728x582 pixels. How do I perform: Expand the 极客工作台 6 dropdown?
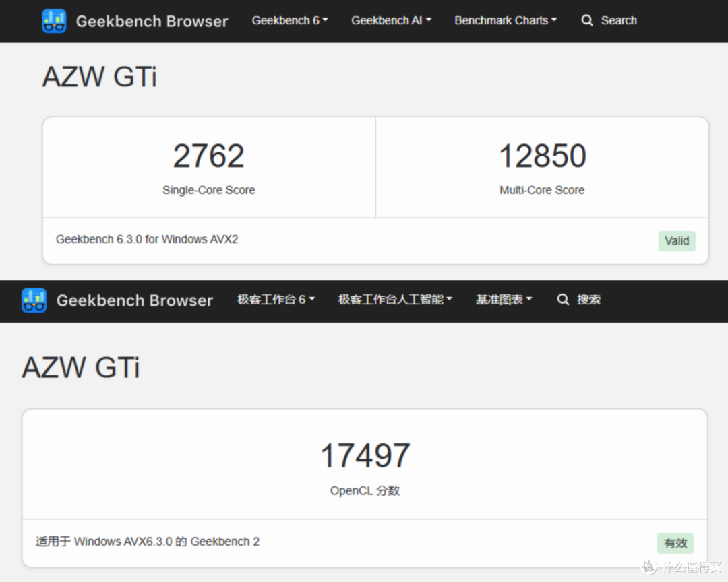(x=276, y=300)
